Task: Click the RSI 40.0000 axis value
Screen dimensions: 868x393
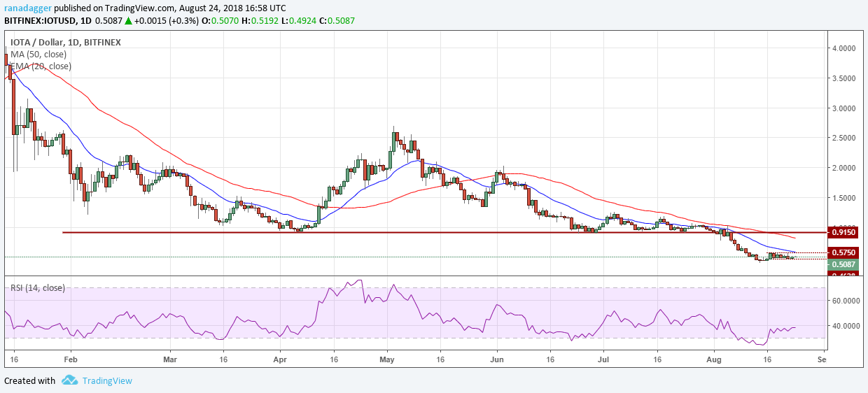Action: pos(846,326)
